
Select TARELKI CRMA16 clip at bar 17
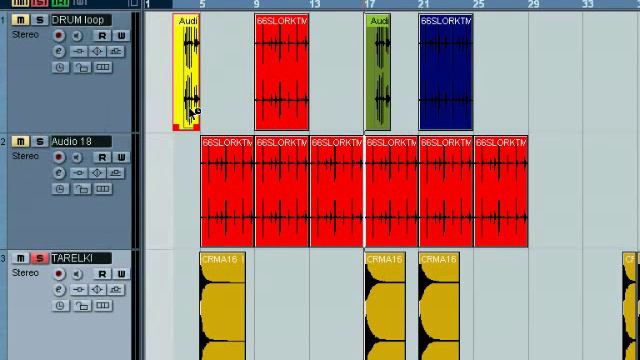coord(385,306)
